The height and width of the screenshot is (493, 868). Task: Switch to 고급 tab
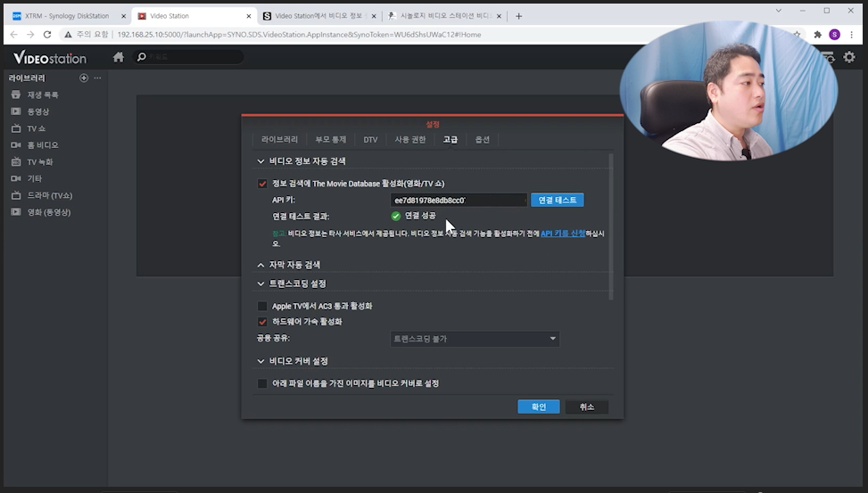point(450,139)
